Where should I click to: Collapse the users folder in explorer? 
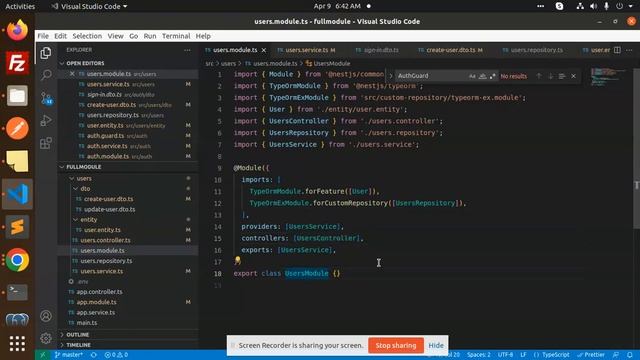(84, 178)
